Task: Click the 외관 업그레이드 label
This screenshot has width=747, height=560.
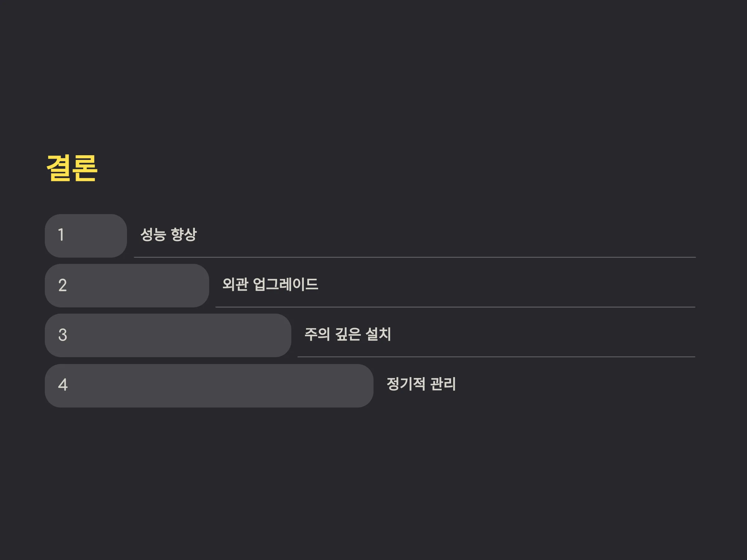Action: [x=270, y=284]
